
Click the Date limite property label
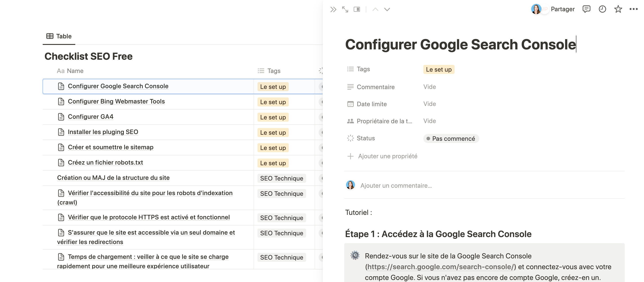[367, 104]
